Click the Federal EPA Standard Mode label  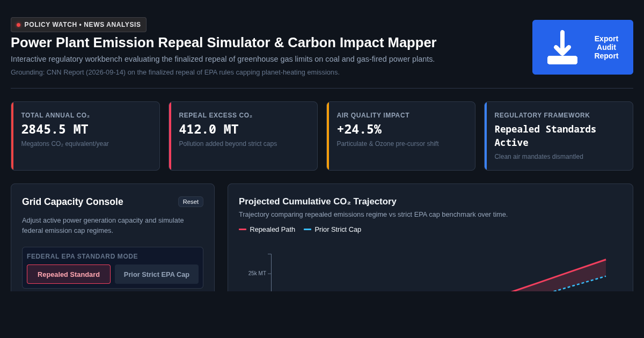click(x=82, y=256)
